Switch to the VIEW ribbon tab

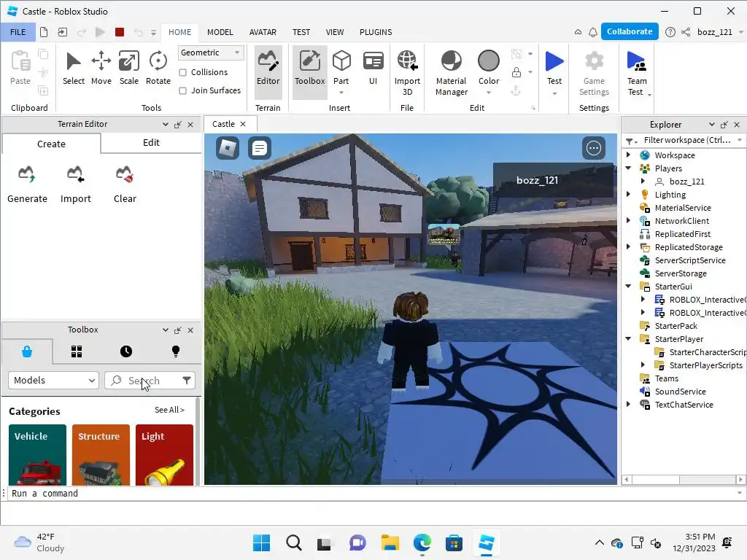[x=334, y=32]
